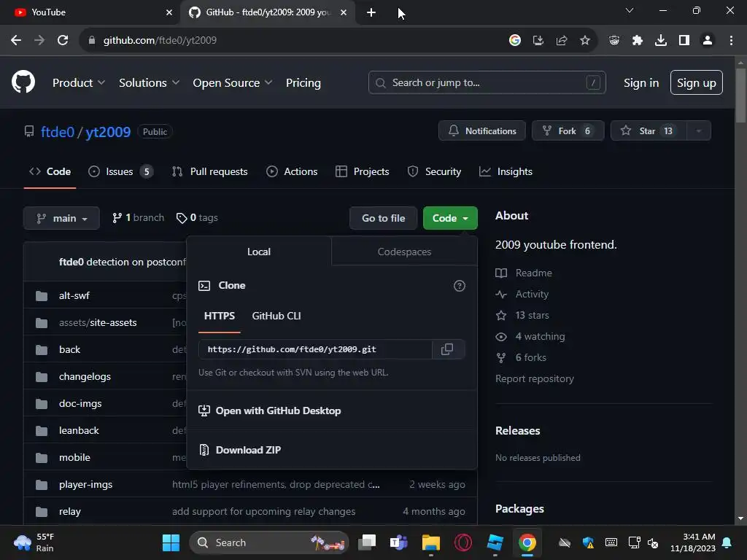Click the Sign in link
747x560 pixels.
[641, 83]
